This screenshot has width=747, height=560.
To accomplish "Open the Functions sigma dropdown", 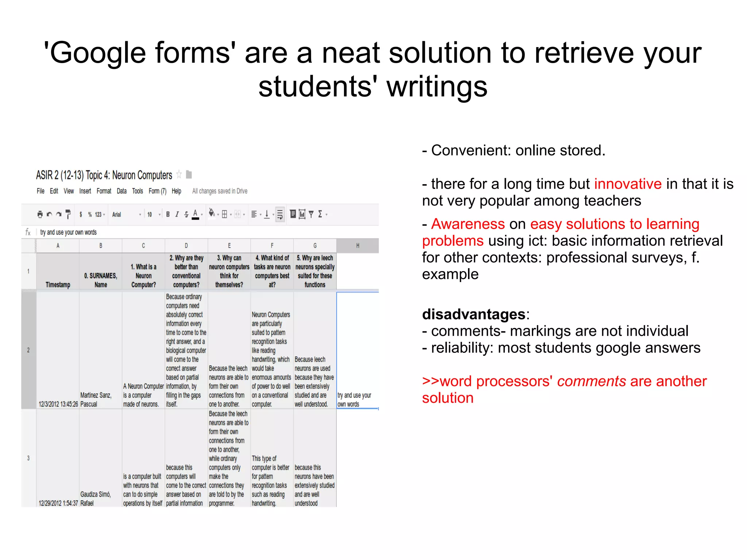I will (322, 215).
